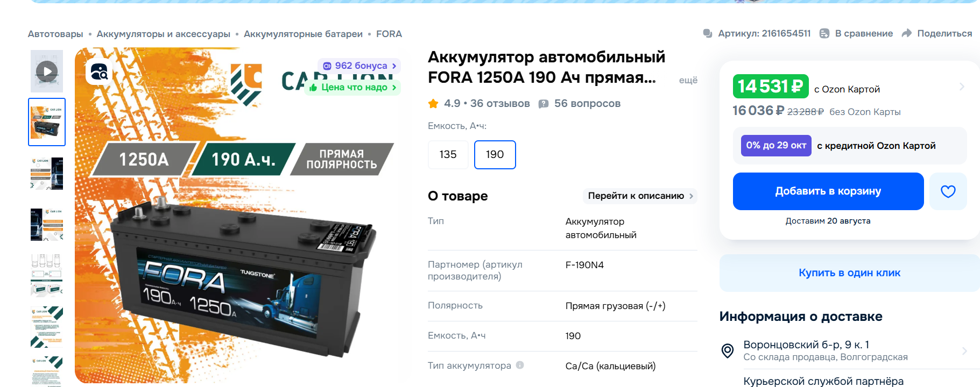
Task: Open 'Аккумуляторные батареи' breadcrumb
Action: [x=303, y=34]
